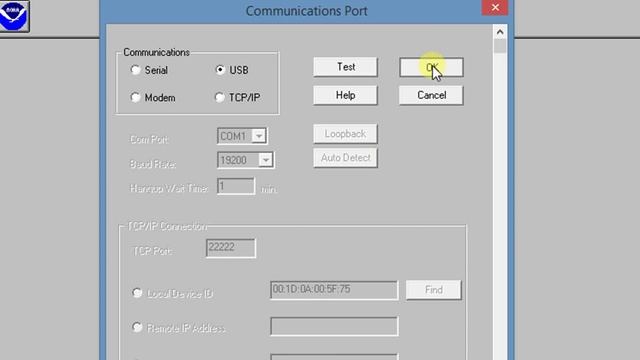Screen dimensions: 640x360
Task: Click the dialog's vertical scrollbar thumb
Action: tap(500, 46)
